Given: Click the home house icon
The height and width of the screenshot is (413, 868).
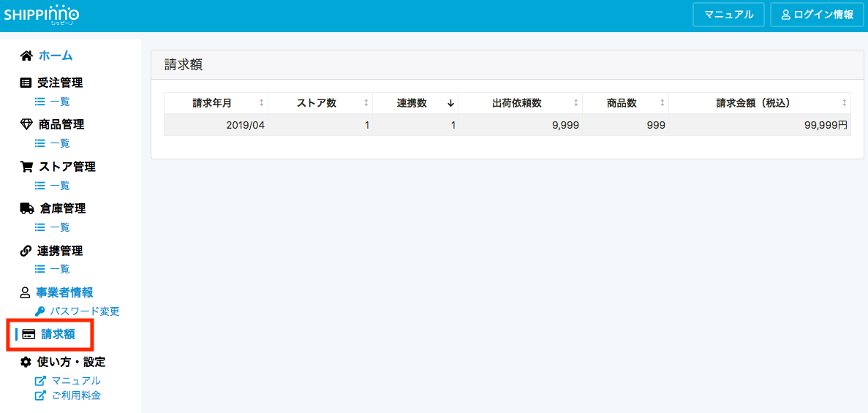Looking at the screenshot, I should coord(26,56).
